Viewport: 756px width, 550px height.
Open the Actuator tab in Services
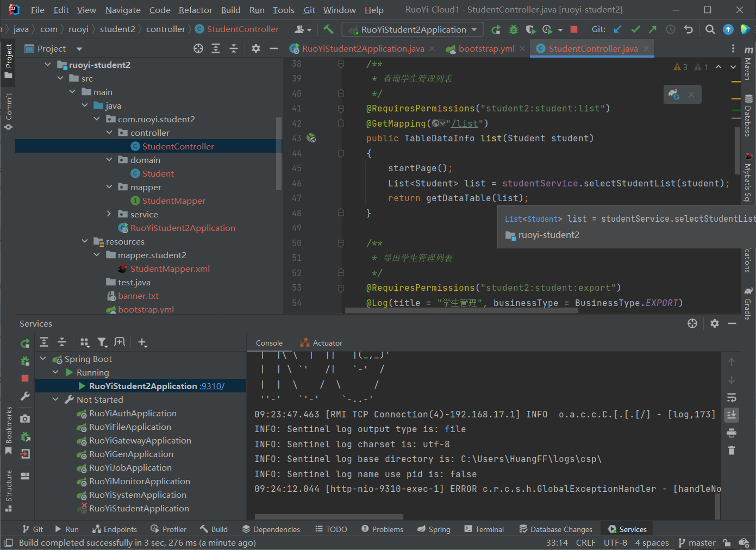pos(321,343)
